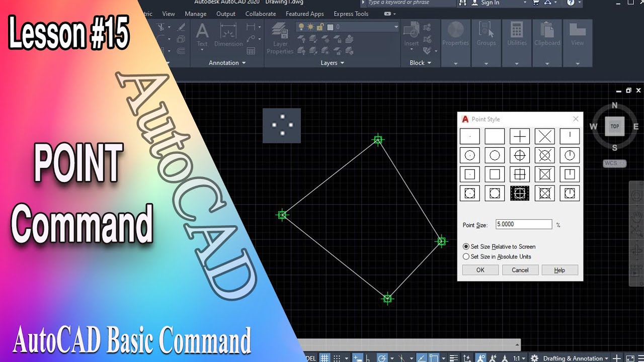Select the short vertical tick point style

(570, 136)
